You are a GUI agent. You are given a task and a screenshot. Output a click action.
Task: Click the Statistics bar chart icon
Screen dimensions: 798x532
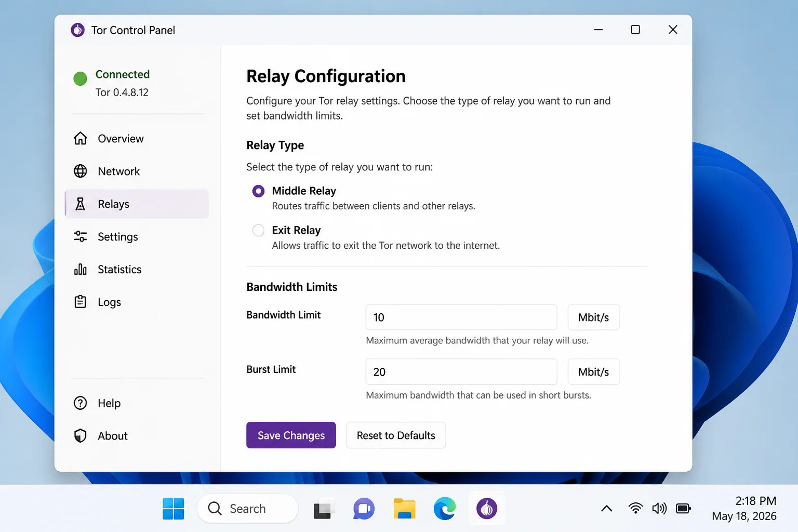[x=81, y=269]
